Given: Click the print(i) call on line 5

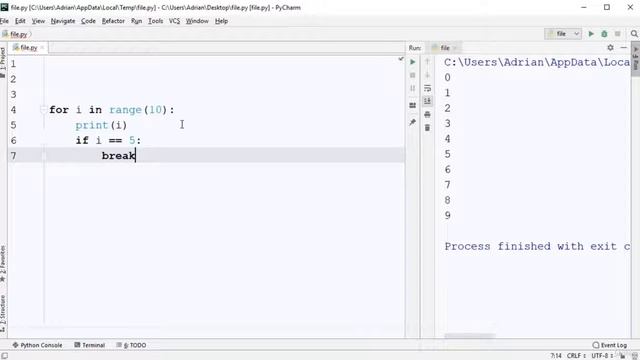Looking at the screenshot, I should point(101,125).
